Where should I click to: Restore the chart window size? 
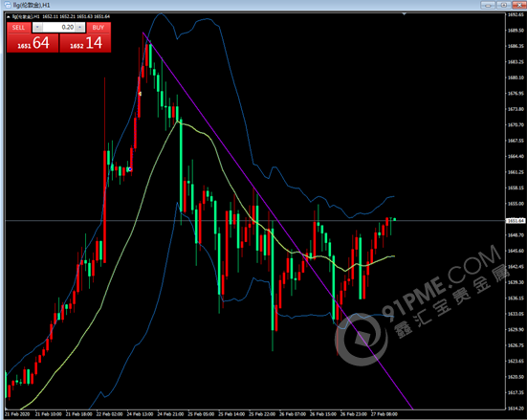(x=503, y=5)
